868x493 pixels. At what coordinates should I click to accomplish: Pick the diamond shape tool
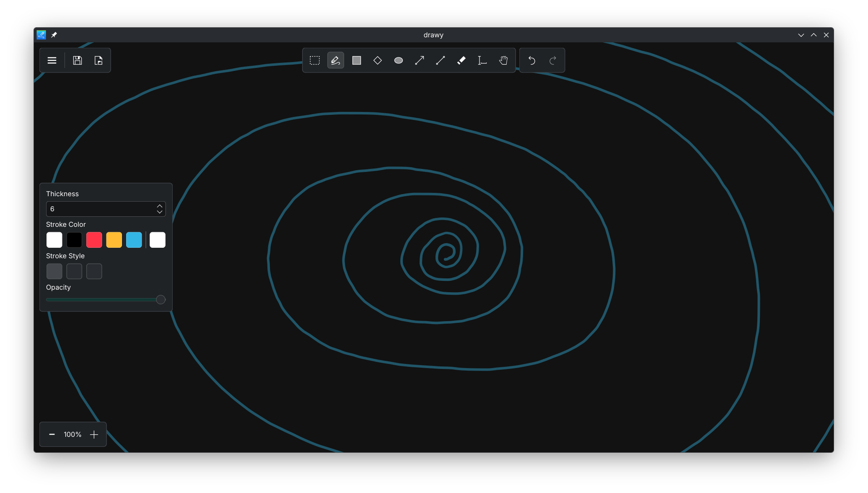tap(377, 60)
